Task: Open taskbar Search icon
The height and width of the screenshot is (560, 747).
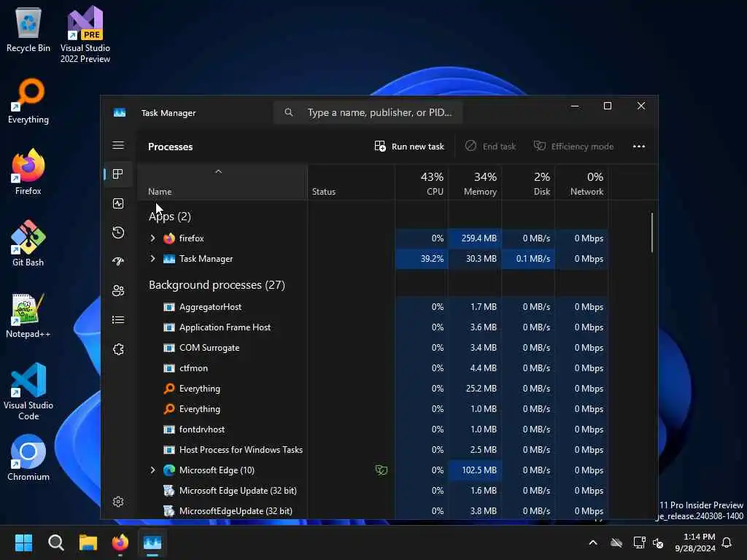Action: click(55, 542)
